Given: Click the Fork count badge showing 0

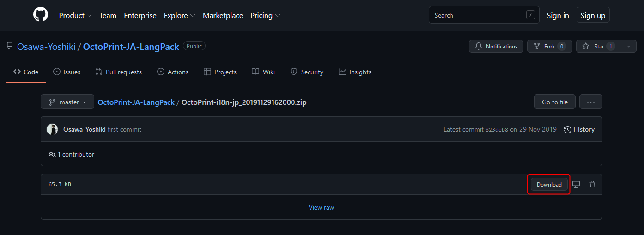Looking at the screenshot, I should tap(561, 46).
